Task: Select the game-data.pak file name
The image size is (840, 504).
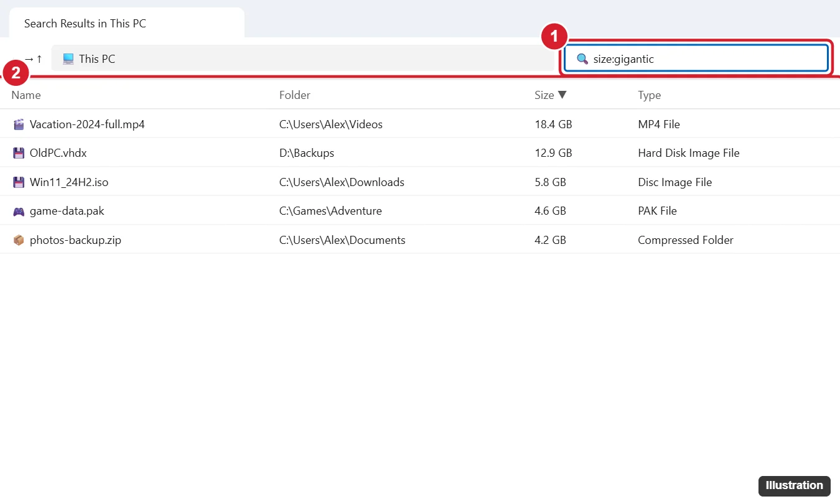Action: [x=67, y=211]
